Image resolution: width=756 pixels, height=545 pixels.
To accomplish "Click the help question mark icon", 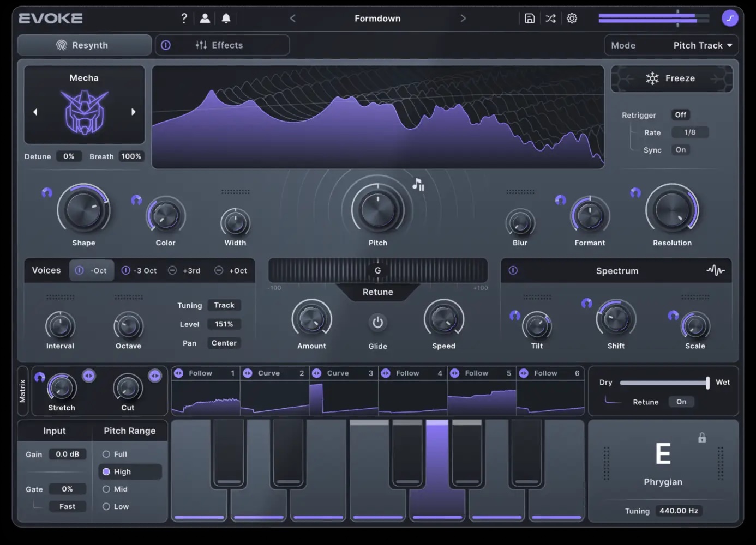I will [184, 18].
